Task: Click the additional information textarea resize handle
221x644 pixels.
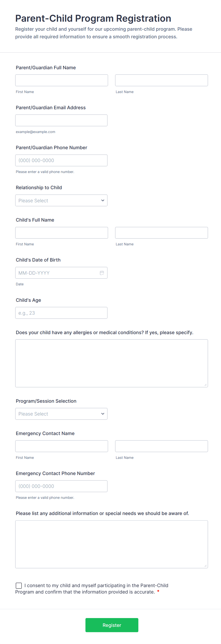Action: tap(205, 566)
